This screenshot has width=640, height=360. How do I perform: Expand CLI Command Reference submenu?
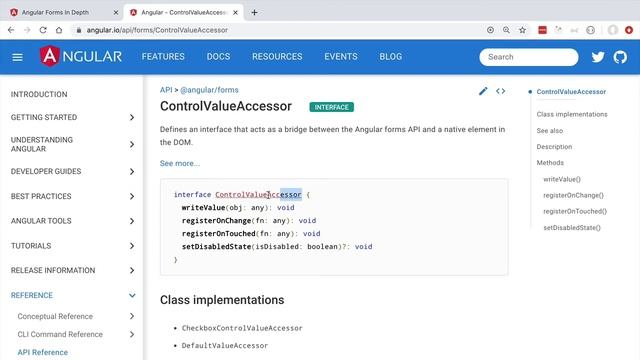point(76,334)
